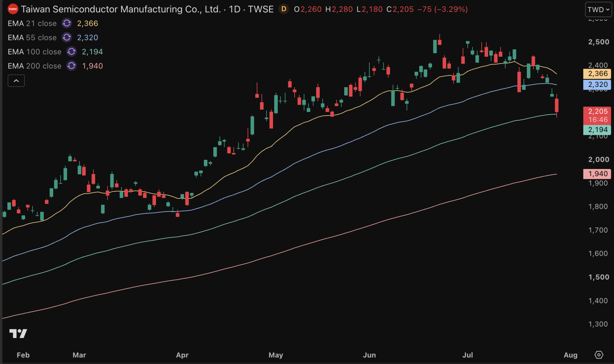Click the EMA 55 value 2,320 in legend
Image resolution: width=614 pixels, height=364 pixels.
87,38
